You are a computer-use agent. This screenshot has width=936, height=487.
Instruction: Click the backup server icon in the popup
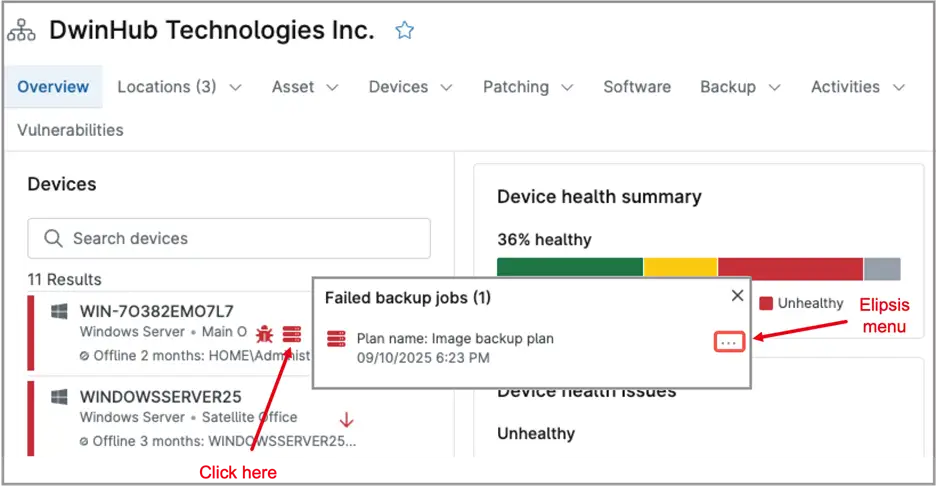[x=336, y=339]
